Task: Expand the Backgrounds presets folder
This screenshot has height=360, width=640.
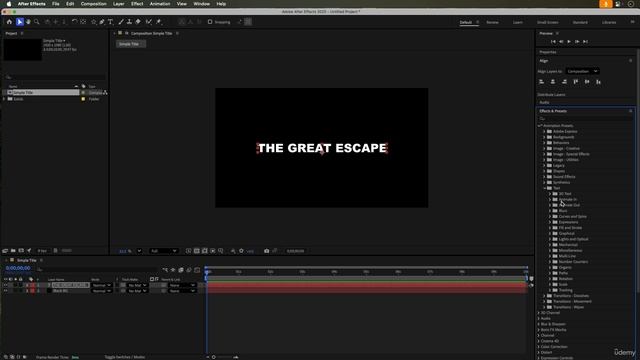Action: click(x=544, y=137)
